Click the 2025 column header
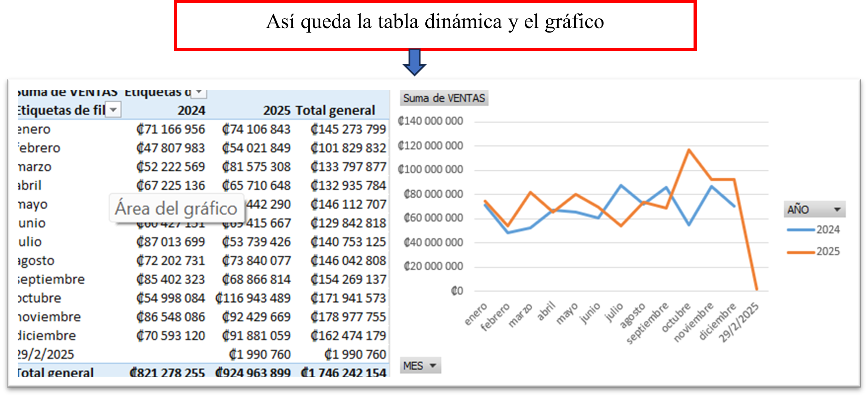 [x=276, y=110]
